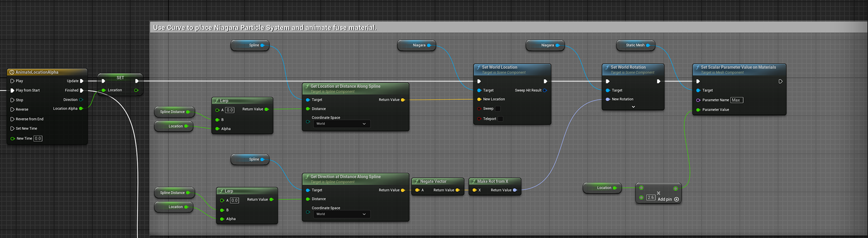868x238 pixels.
Task: Click Return Value pin of Get Direction at Distance
Action: click(403, 190)
